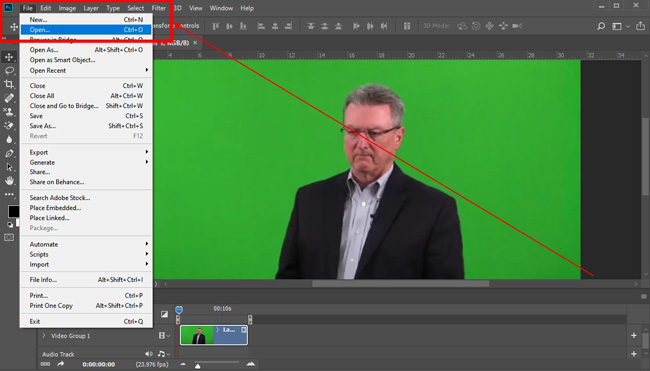Click the align horizontal centers icon

tap(275, 26)
